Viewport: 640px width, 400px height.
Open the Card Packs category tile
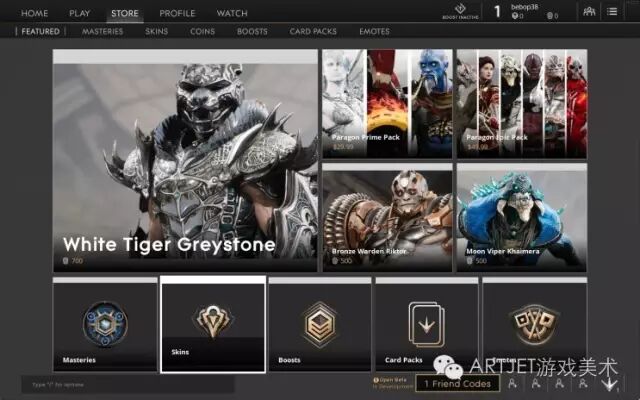[x=427, y=324]
